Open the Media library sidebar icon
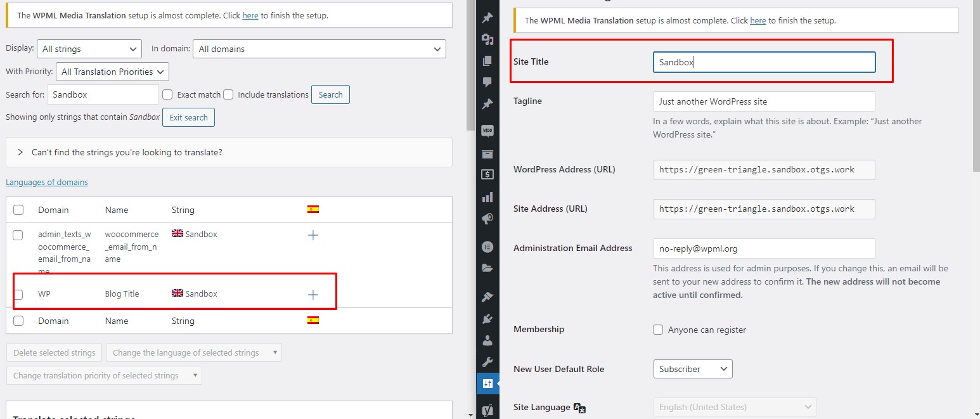 (487, 39)
